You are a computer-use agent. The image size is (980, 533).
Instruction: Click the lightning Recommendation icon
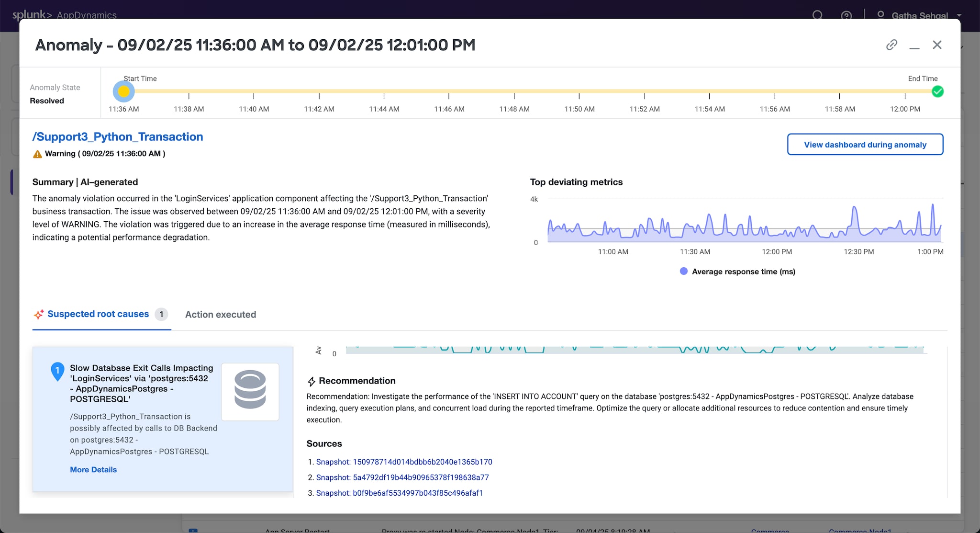pos(312,382)
